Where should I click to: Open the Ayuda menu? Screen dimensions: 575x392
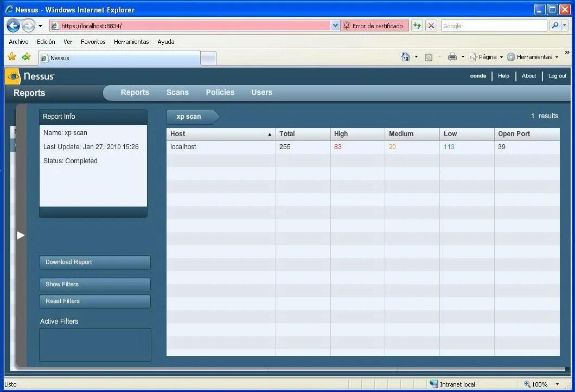pos(166,42)
